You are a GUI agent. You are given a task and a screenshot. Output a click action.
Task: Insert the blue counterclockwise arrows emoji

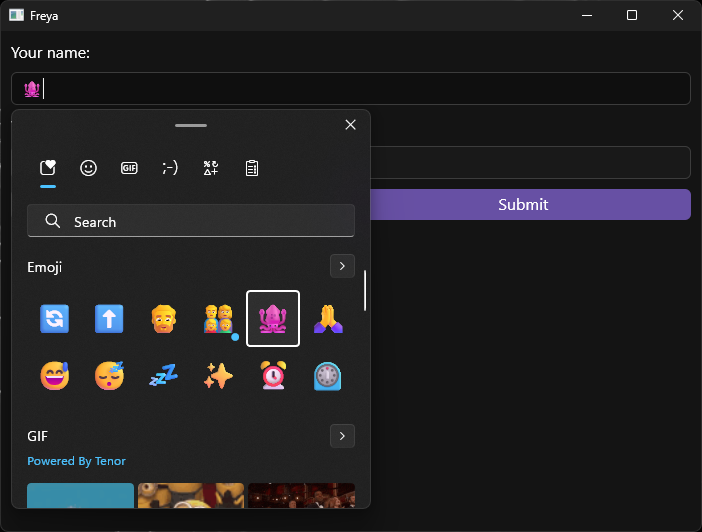pyautogui.click(x=55, y=319)
